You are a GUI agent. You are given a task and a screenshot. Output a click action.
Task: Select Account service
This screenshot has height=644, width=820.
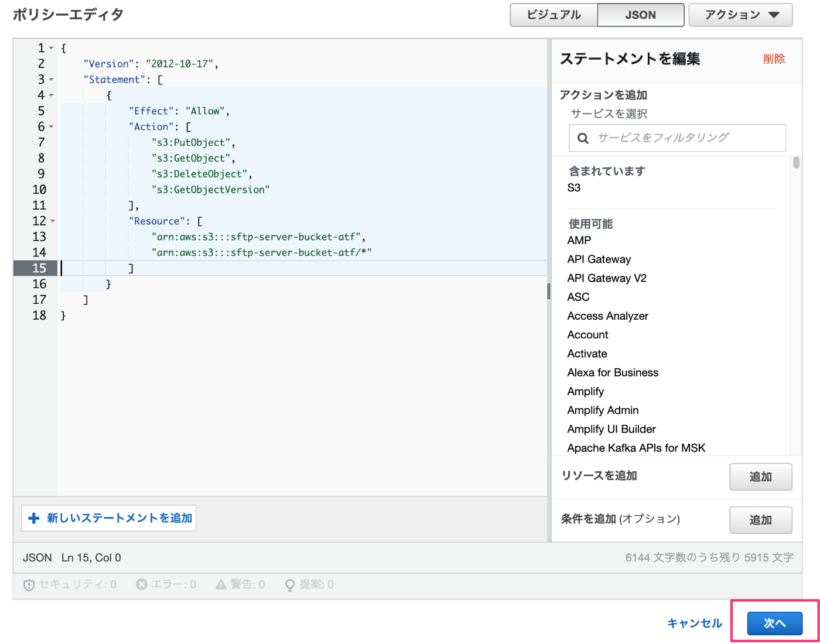(x=587, y=335)
